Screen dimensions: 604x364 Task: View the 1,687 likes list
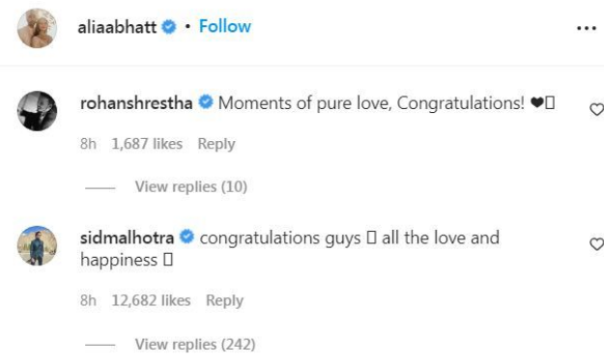point(147,144)
